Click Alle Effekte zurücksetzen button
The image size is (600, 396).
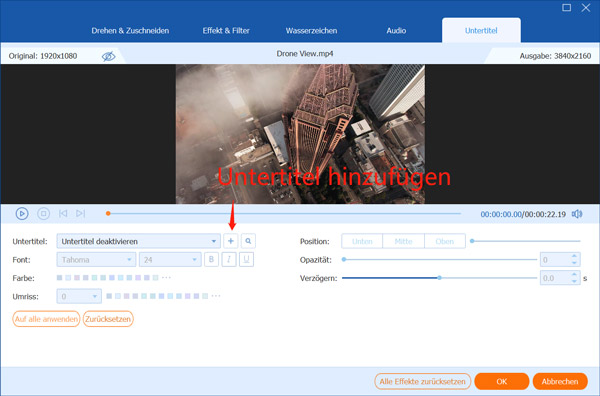422,381
